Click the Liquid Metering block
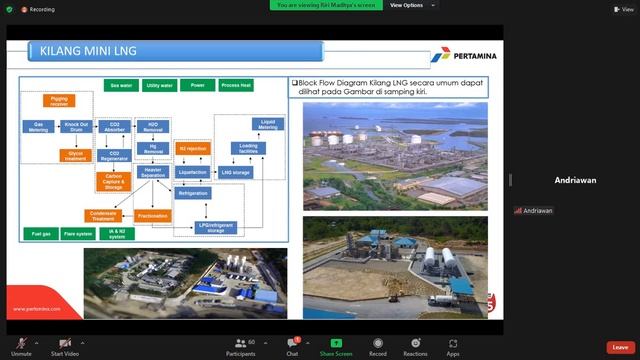 (x=268, y=124)
